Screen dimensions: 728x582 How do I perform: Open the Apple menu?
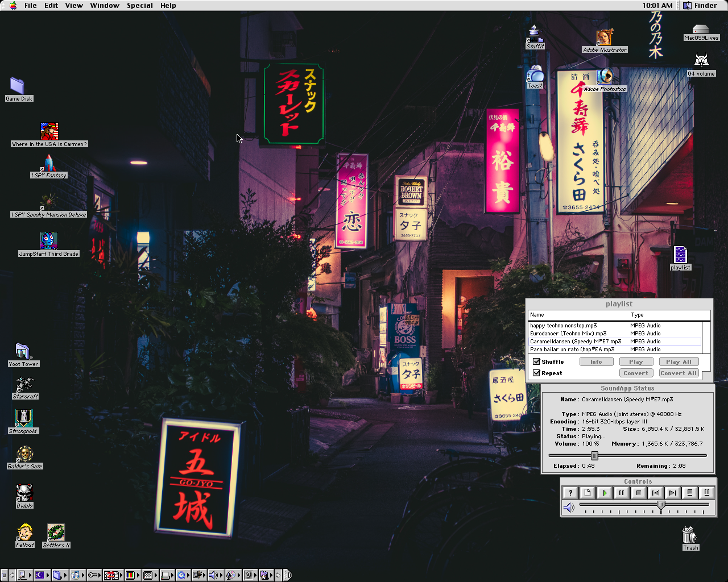12,6
